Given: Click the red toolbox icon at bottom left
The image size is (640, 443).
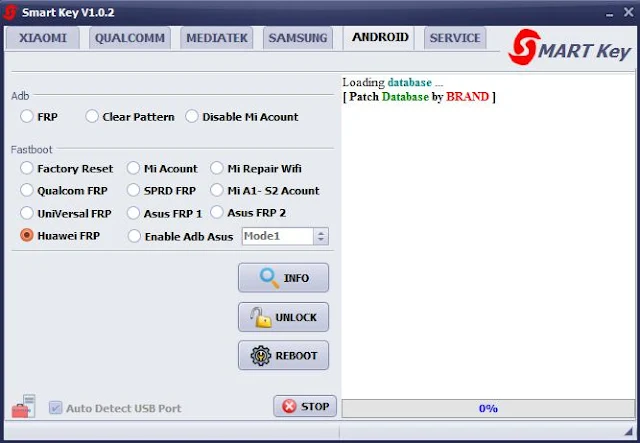Looking at the screenshot, I should tap(23, 406).
